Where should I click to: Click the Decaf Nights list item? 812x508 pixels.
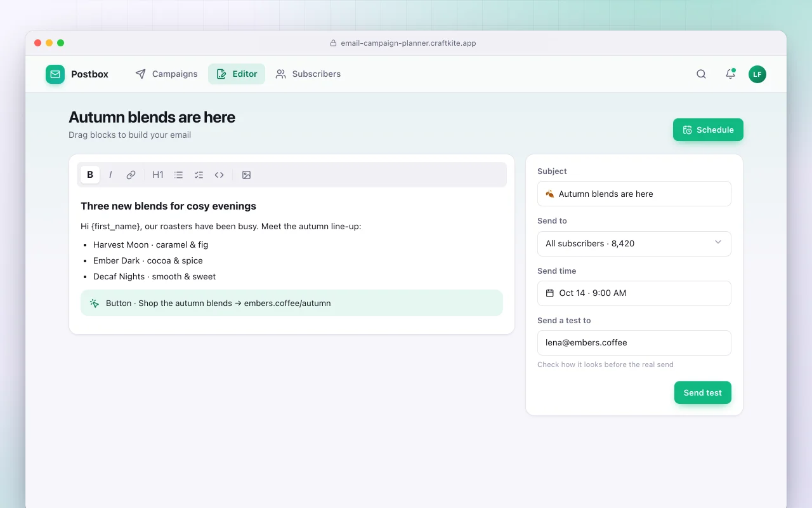(x=154, y=276)
